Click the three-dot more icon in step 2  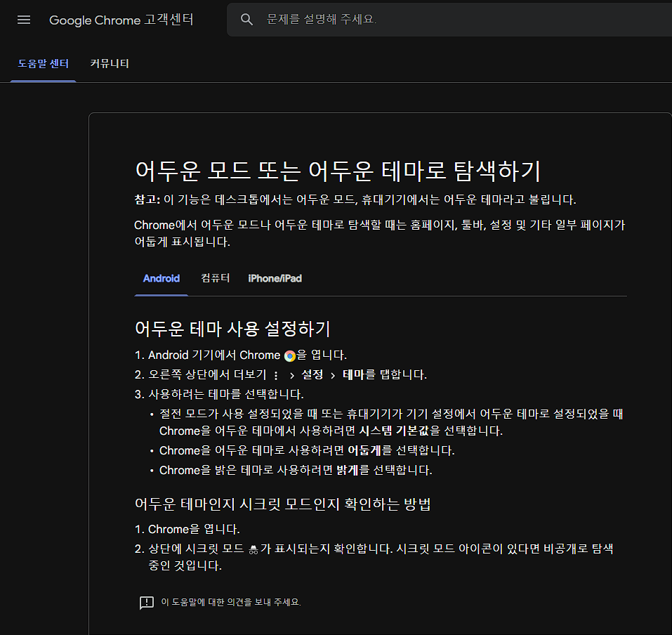(276, 376)
